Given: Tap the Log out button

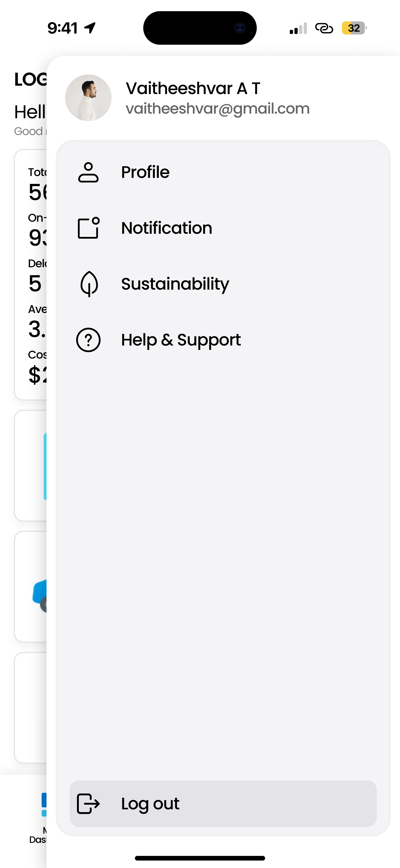Looking at the screenshot, I should tap(223, 804).
